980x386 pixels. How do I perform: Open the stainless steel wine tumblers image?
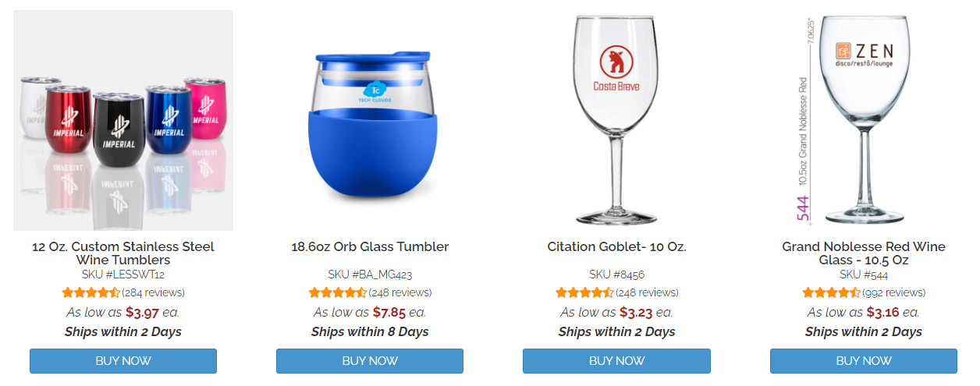(123, 120)
